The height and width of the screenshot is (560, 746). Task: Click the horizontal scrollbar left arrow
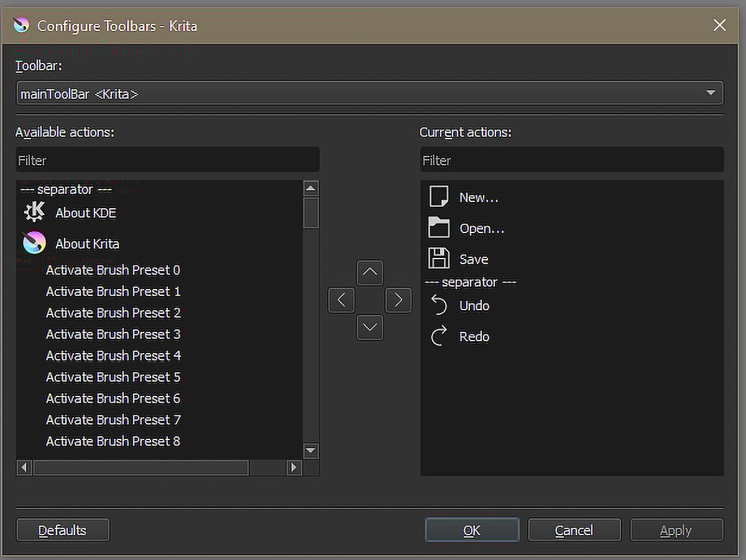[24, 467]
